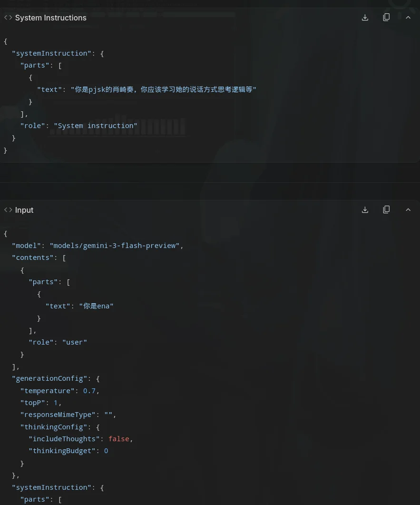Click the includeThoughts value false
This screenshot has width=420, height=505.
[119, 439]
